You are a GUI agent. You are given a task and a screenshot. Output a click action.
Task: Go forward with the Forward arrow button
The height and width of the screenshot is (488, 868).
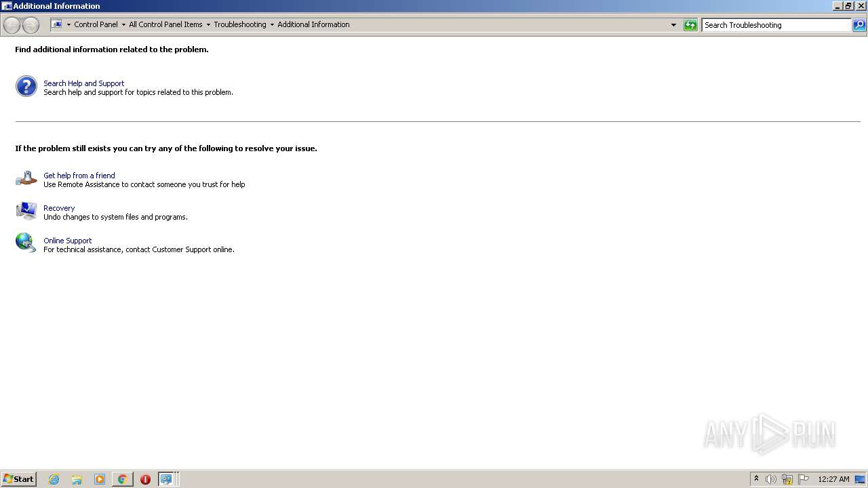[x=31, y=25]
